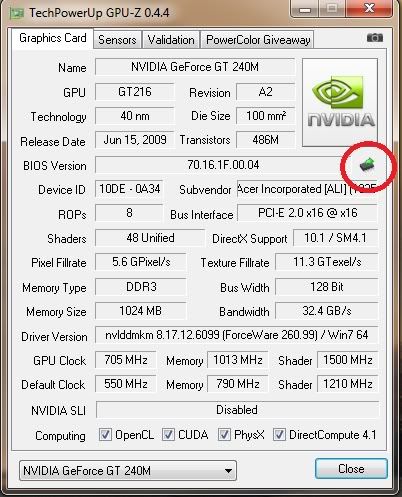This screenshot has height=497, width=402.
Task: Click the Driver Version field
Action: click(x=237, y=335)
